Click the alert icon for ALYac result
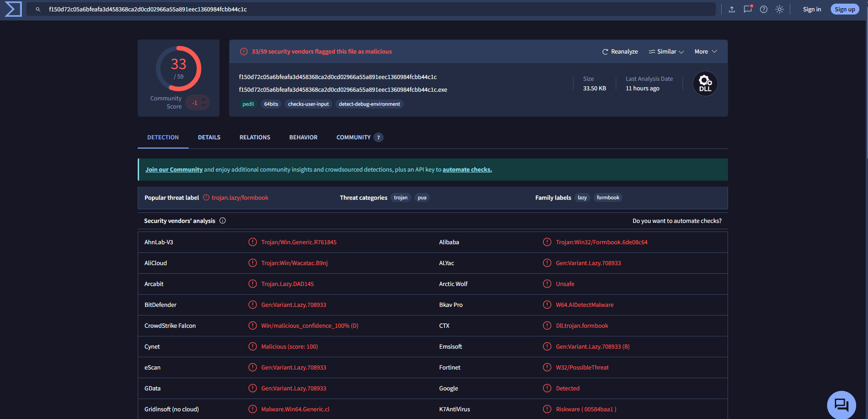Viewport: 868px width, 419px height. click(x=547, y=263)
